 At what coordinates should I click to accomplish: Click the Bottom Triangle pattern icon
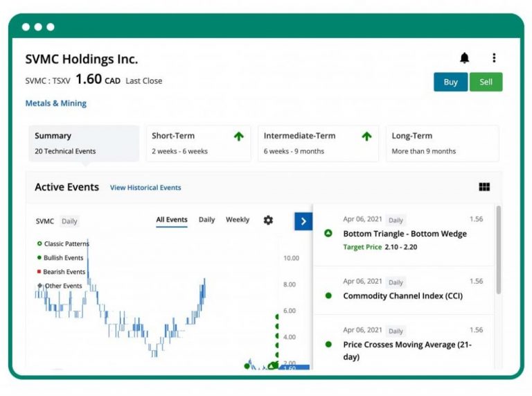pos(328,233)
